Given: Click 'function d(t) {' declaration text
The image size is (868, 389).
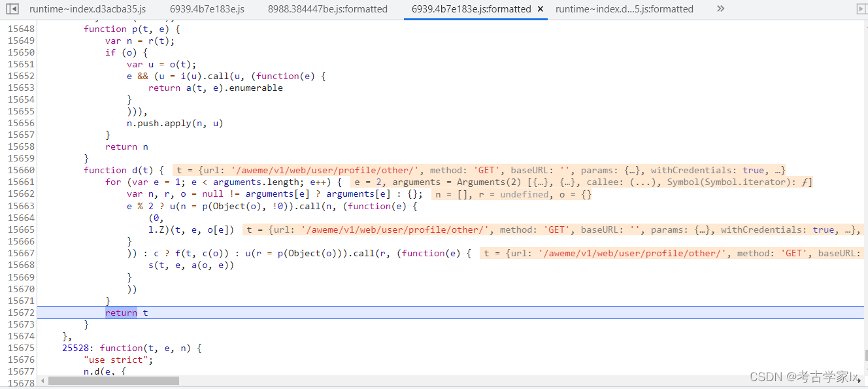Looking at the screenshot, I should click(124, 170).
